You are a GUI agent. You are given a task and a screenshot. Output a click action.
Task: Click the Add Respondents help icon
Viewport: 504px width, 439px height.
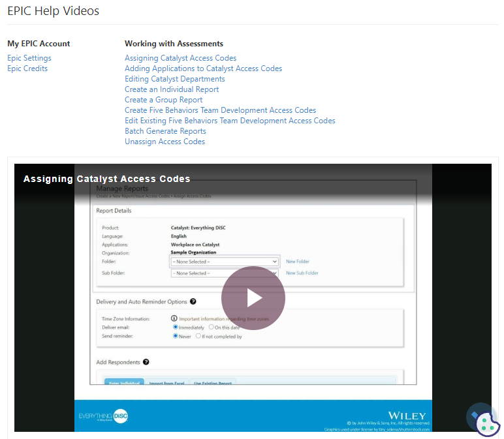(146, 362)
